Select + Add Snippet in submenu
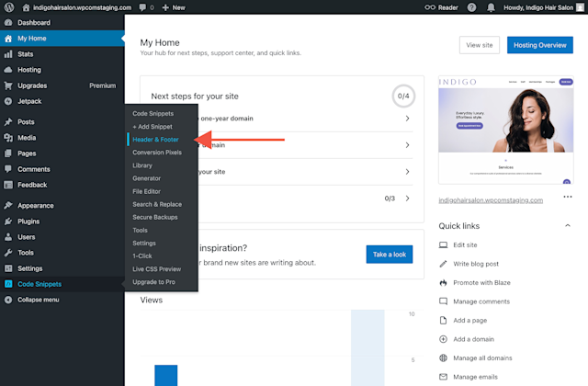The height and width of the screenshot is (386, 588). coord(153,127)
